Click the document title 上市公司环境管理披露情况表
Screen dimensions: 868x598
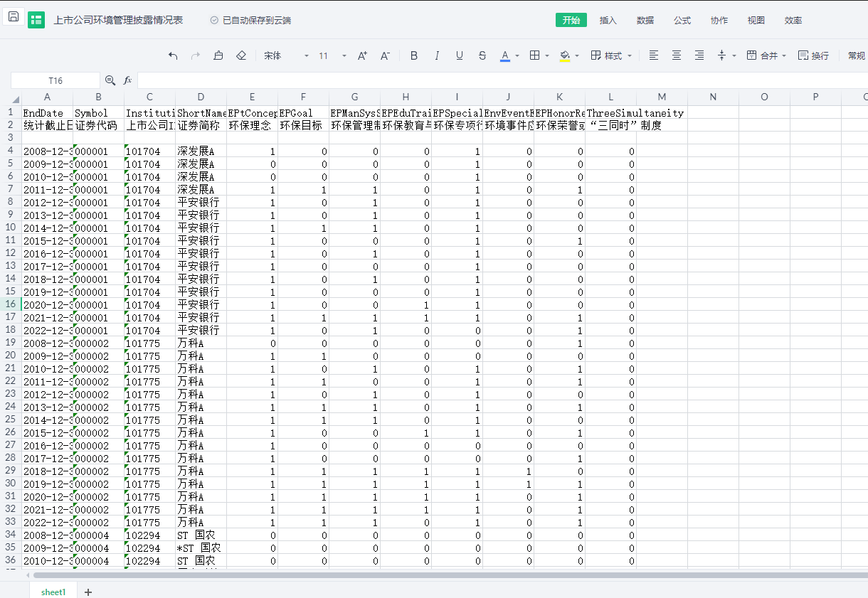point(118,20)
